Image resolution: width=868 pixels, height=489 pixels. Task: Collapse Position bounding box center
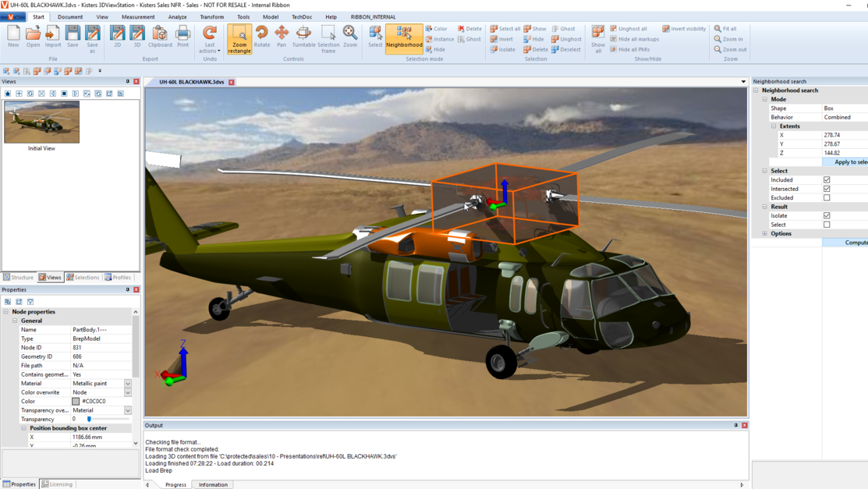pos(24,428)
